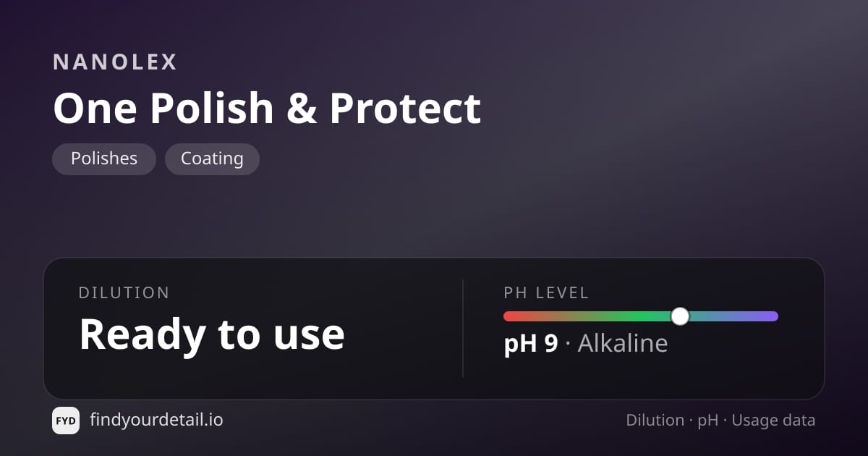This screenshot has width=868, height=456.
Task: Click the ampersand in the product title
Action: (302, 109)
